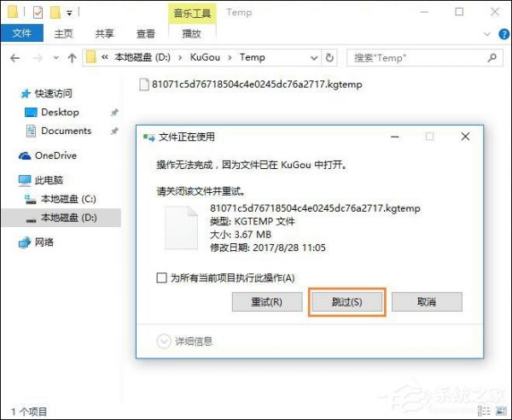The height and width of the screenshot is (420, 512).
Task: Expand the details section chevron
Action: pos(164,341)
